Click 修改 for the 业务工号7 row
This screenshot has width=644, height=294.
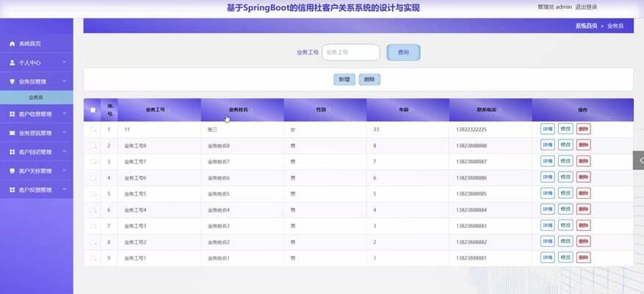565,161
